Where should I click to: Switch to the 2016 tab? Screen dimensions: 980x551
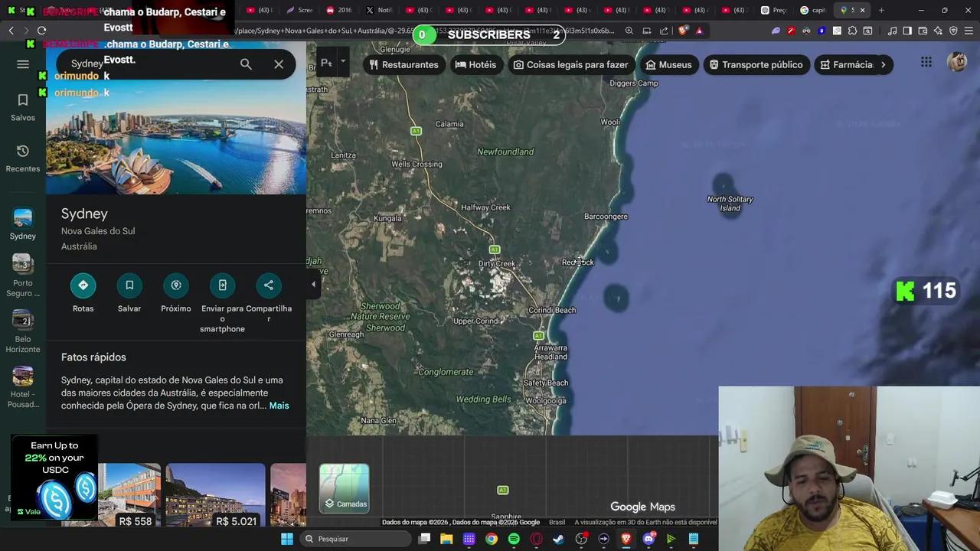click(339, 10)
